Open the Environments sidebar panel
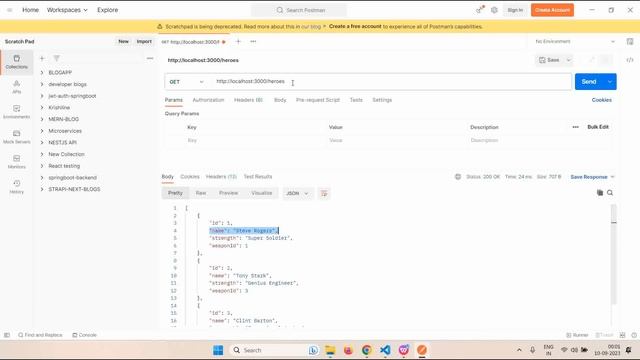 tap(16, 111)
